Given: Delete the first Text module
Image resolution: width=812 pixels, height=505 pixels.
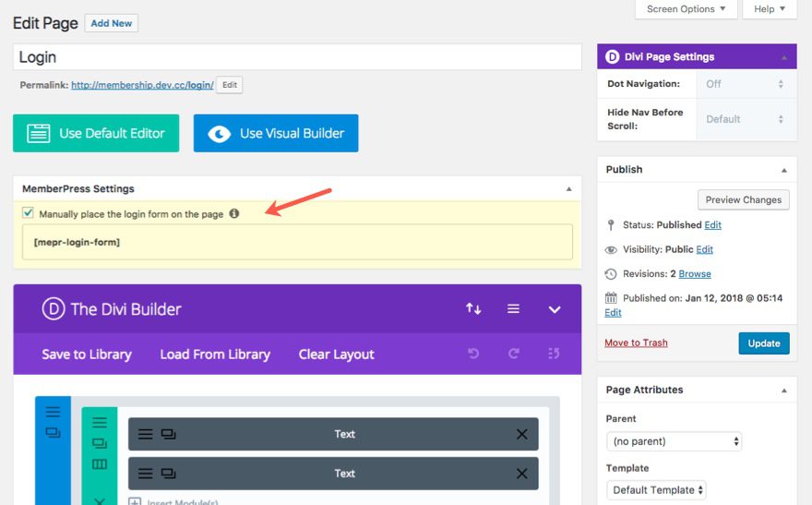Looking at the screenshot, I should coord(521,434).
